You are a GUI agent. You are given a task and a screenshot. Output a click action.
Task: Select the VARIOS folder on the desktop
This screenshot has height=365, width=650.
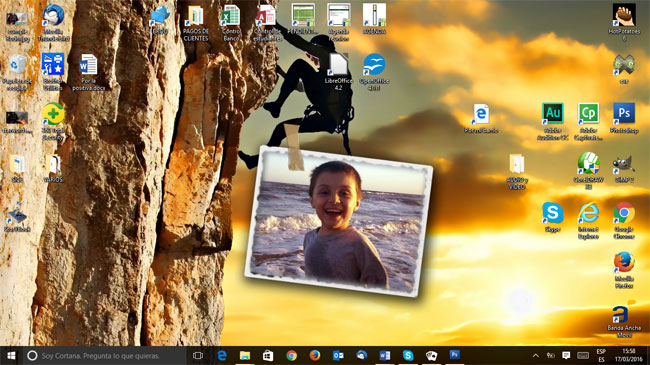pos(53,168)
